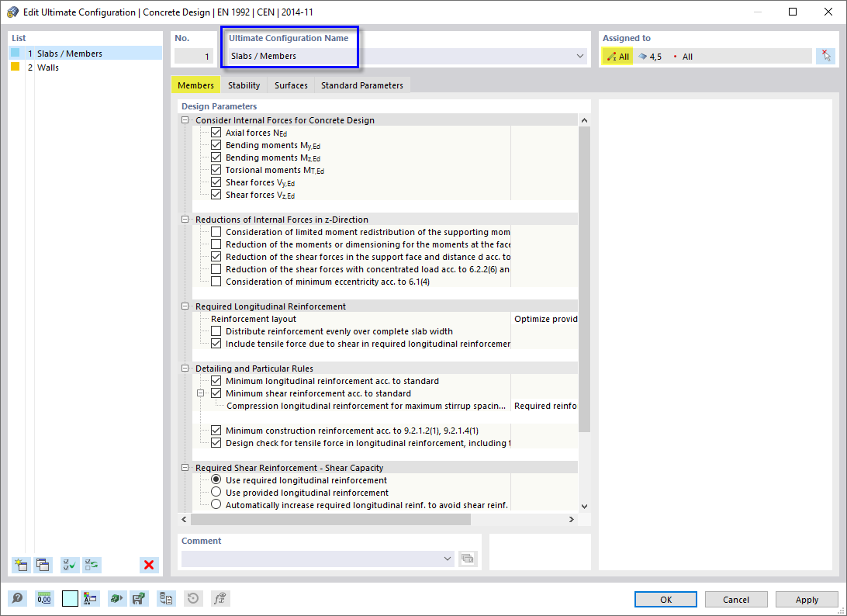Open the Ultimate Configuration Name dropdown
847x616 pixels.
tap(579, 56)
